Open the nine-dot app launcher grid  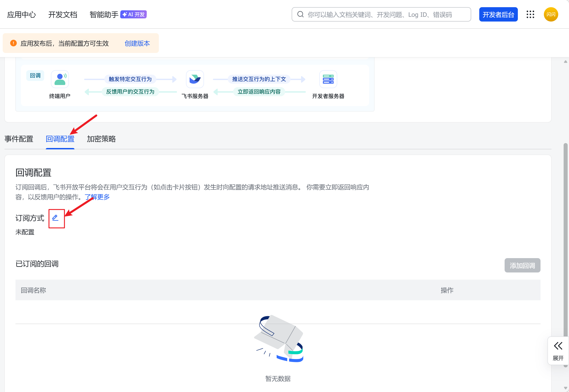pos(530,15)
